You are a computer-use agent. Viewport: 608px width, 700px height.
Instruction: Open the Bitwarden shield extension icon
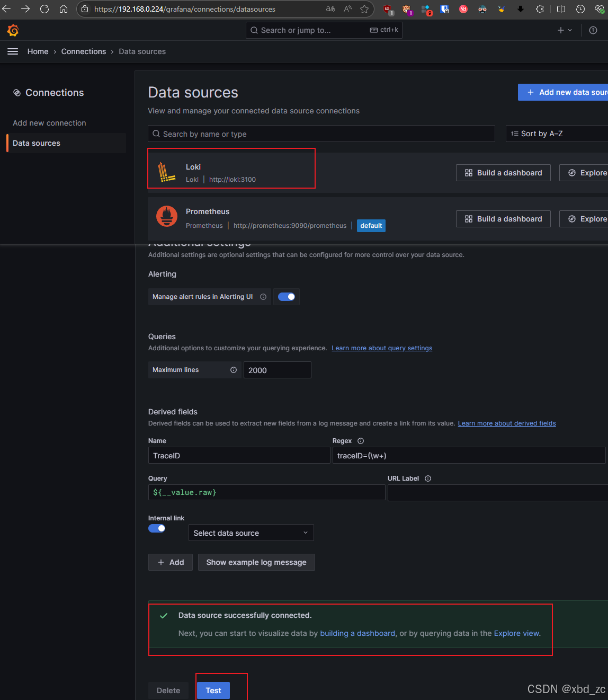445,9
